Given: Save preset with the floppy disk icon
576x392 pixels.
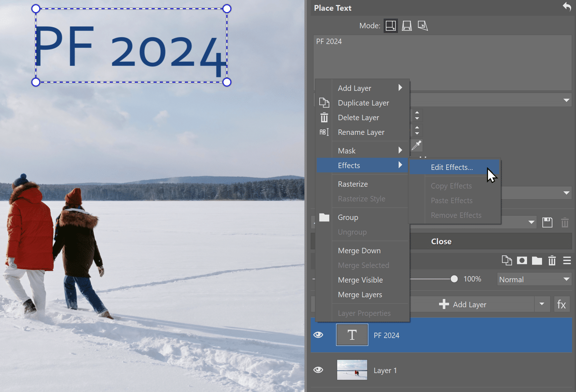Looking at the screenshot, I should 547,222.
